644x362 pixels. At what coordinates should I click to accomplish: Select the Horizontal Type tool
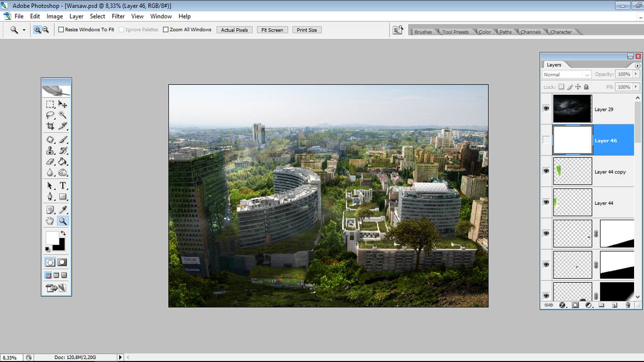tap(62, 185)
